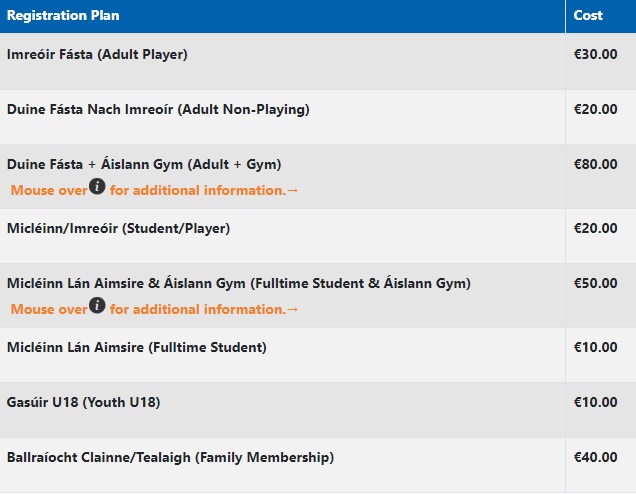Click the Cost column header

click(588, 15)
